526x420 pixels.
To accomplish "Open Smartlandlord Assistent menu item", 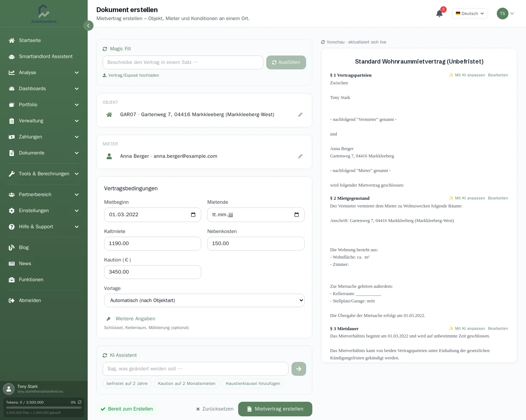I will pyautogui.click(x=44, y=57).
